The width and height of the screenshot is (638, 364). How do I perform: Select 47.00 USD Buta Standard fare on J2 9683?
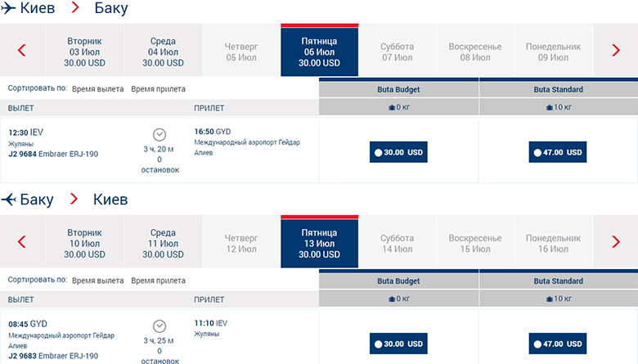click(x=558, y=344)
